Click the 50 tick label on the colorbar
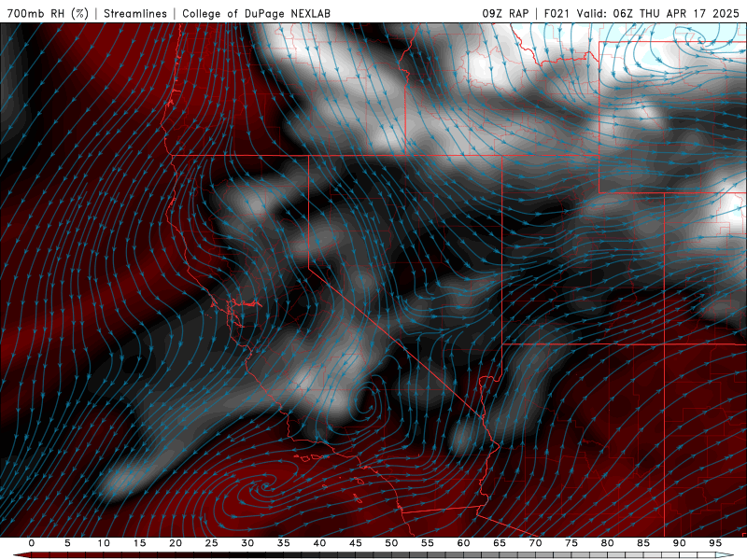The image size is (747, 560). click(x=391, y=543)
